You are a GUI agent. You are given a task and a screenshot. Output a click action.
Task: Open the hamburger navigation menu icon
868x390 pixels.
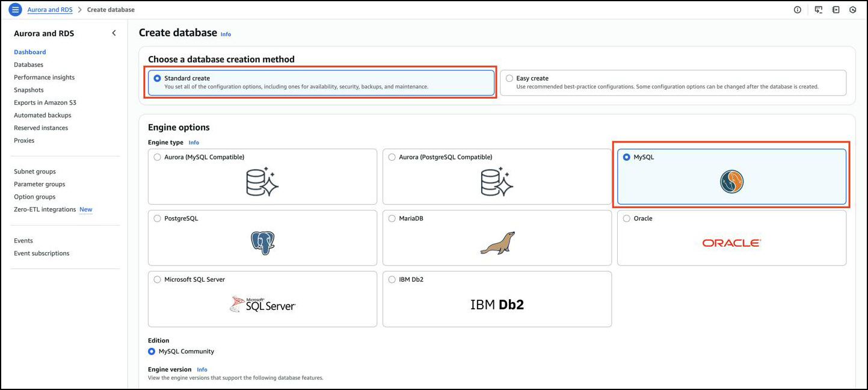tap(16, 10)
